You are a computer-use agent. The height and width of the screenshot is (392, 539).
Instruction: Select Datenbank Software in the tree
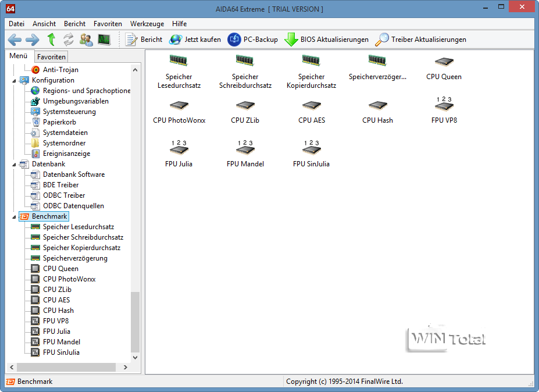tap(74, 174)
